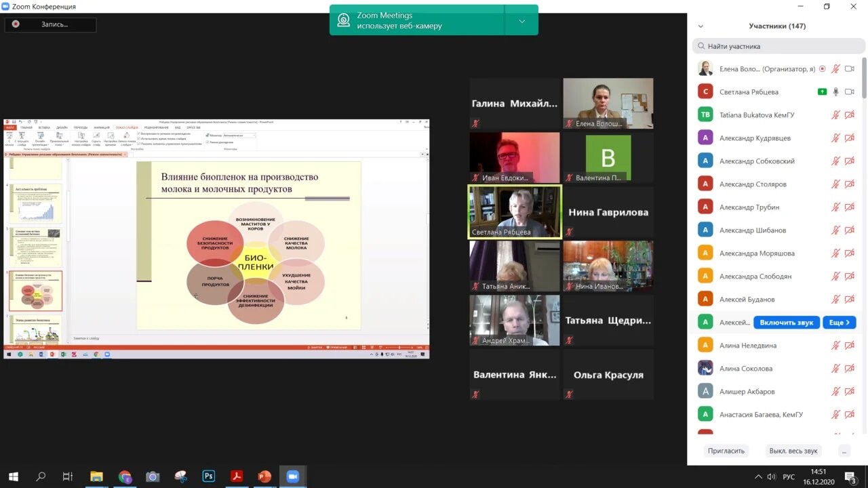Click recording indicator icon beside organizer name
The height and width of the screenshot is (488, 868).
[x=823, y=69]
